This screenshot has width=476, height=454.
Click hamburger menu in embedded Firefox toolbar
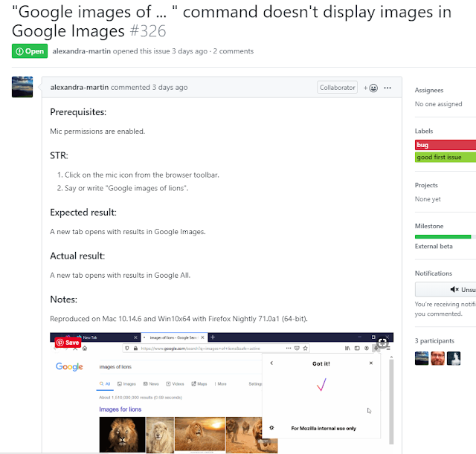pos(388,348)
